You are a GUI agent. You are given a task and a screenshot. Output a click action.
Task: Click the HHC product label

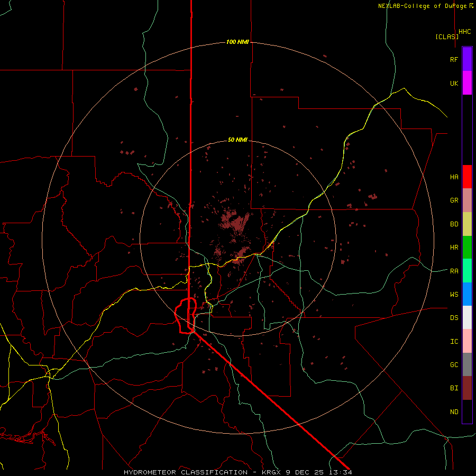tap(465, 32)
